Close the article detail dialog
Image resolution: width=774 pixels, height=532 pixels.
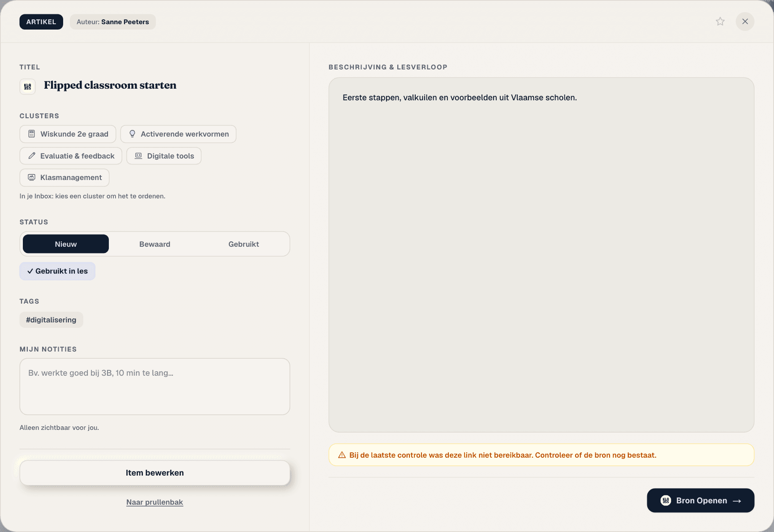pyautogui.click(x=745, y=21)
